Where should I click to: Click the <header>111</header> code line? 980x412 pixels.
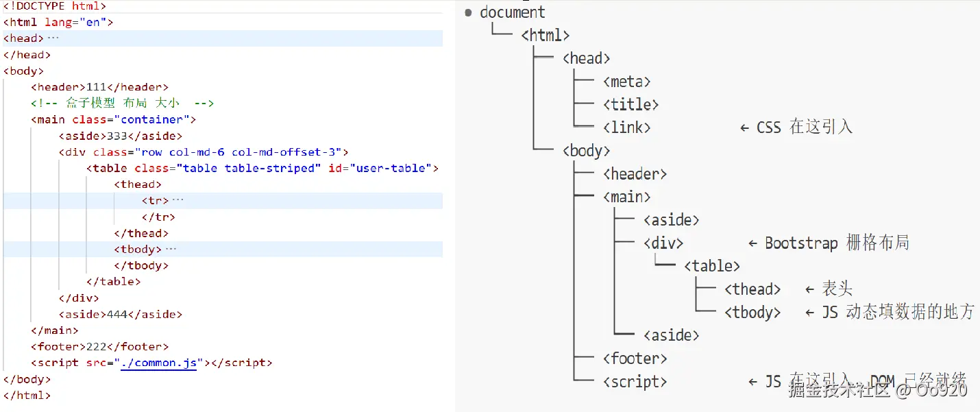(x=99, y=87)
